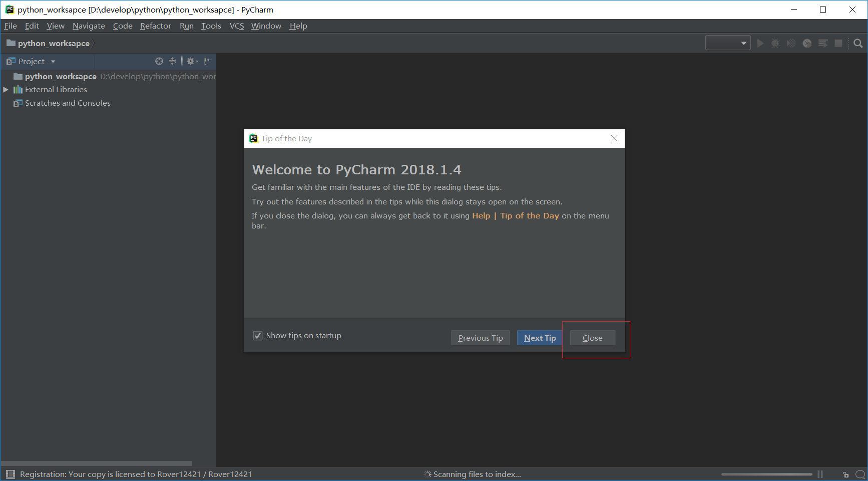The height and width of the screenshot is (481, 868).
Task: Collapse all nodes in the Project tree
Action: pos(173,61)
